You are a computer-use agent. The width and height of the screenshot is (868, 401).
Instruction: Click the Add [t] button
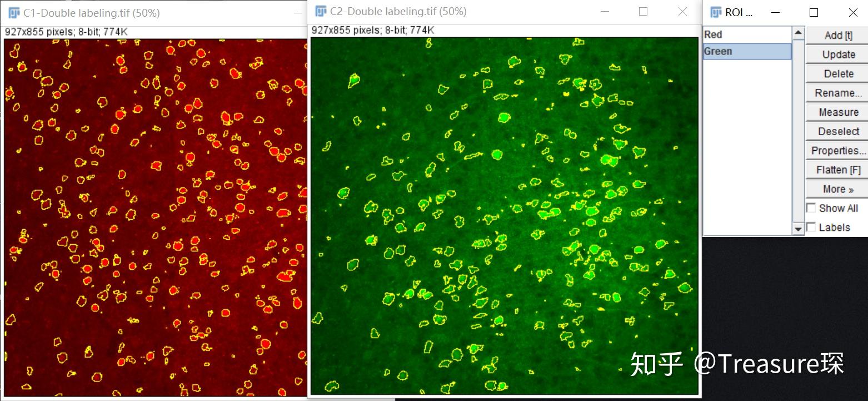(838, 35)
